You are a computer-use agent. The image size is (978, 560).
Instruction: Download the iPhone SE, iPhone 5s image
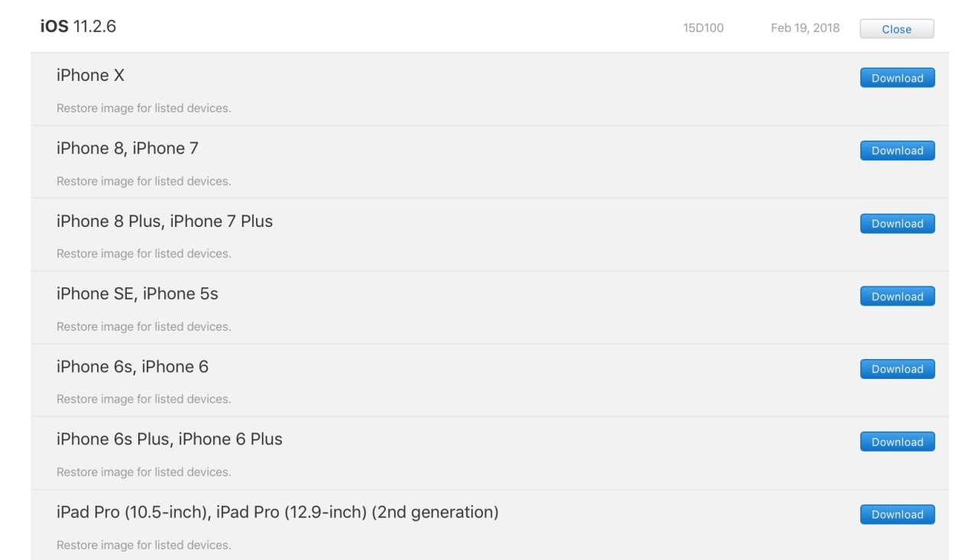click(897, 296)
